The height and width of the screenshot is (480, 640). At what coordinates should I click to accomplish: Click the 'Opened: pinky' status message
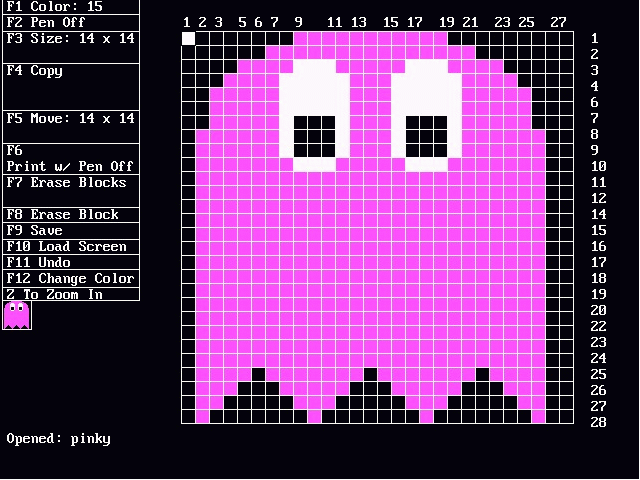(x=58, y=439)
